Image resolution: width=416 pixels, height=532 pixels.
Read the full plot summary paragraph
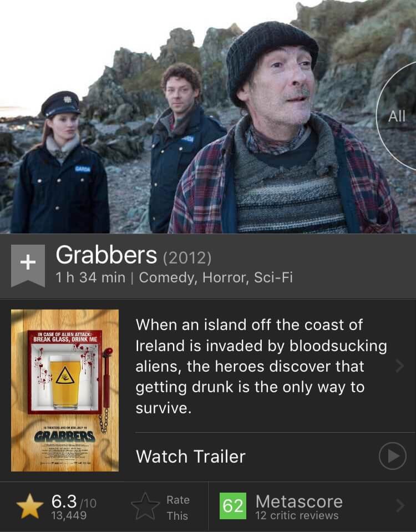[x=261, y=366]
